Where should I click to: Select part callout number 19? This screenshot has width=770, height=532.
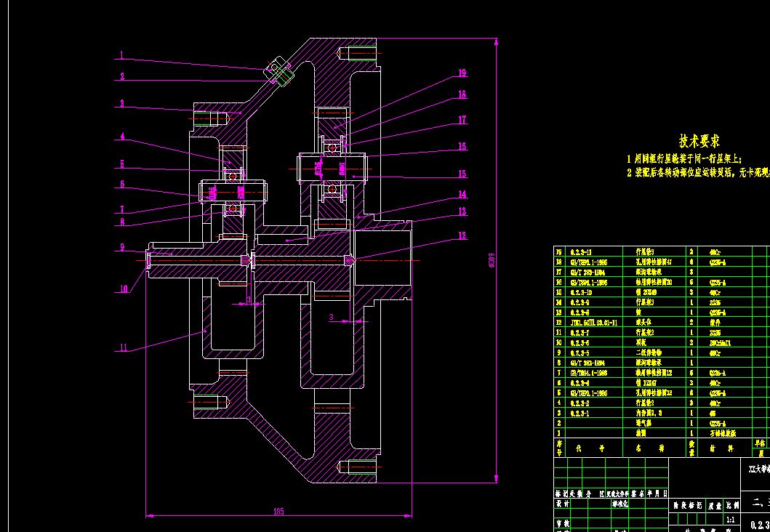[x=462, y=73]
